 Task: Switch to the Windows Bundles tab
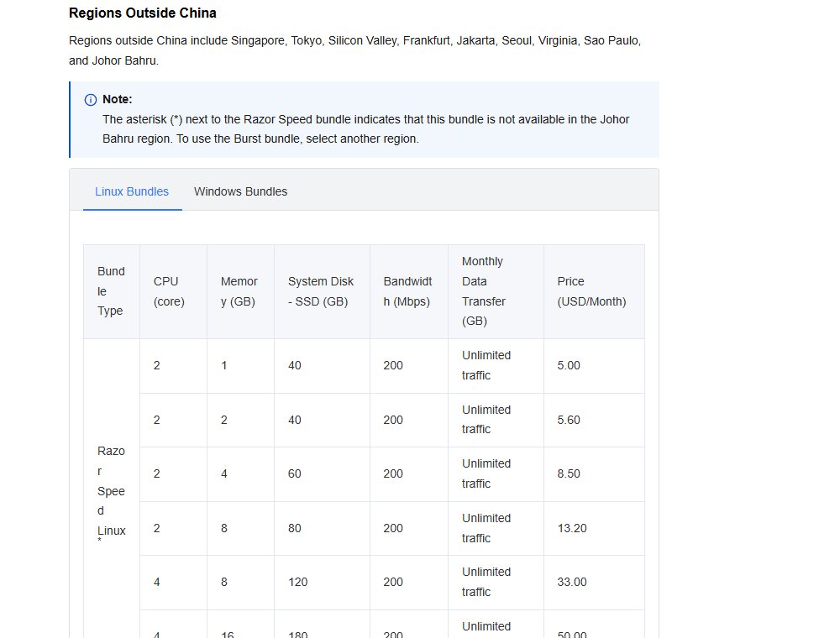point(240,191)
